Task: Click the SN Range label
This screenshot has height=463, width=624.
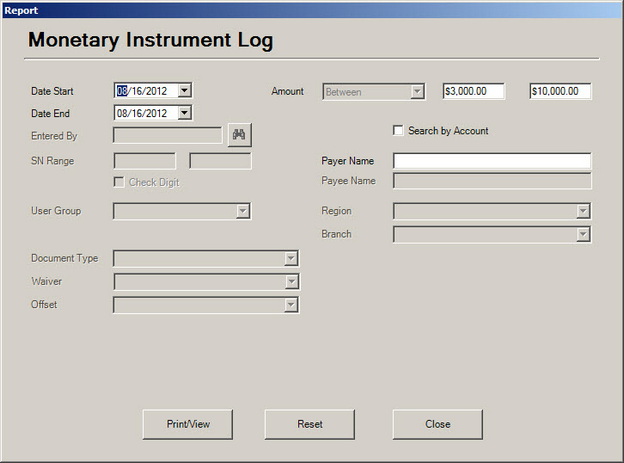Action: 53,161
